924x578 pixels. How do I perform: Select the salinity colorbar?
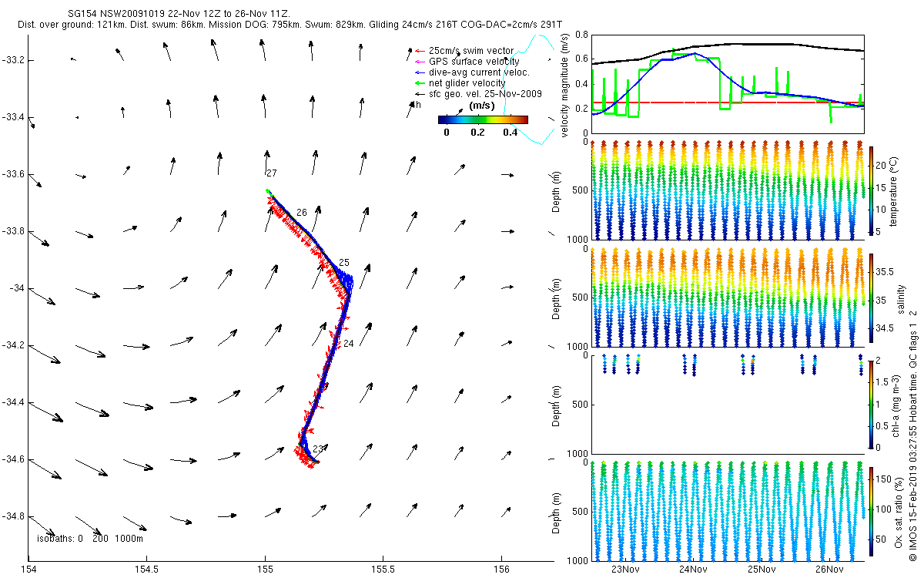pyautogui.click(x=872, y=299)
